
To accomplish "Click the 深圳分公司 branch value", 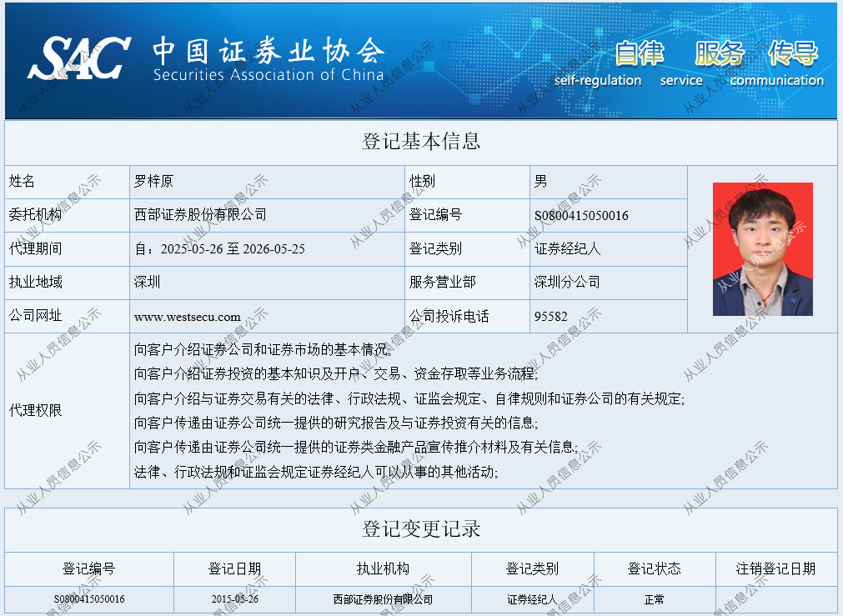I will [x=567, y=283].
